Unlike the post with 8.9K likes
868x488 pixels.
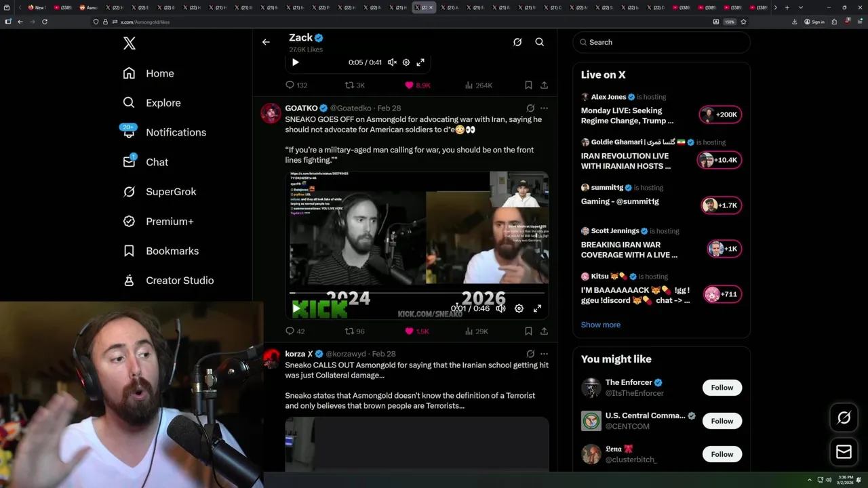(x=417, y=85)
